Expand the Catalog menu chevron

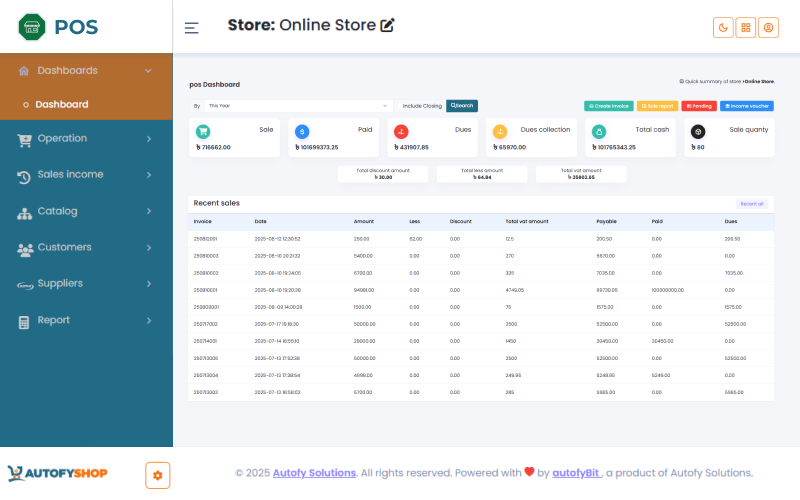[149, 211]
